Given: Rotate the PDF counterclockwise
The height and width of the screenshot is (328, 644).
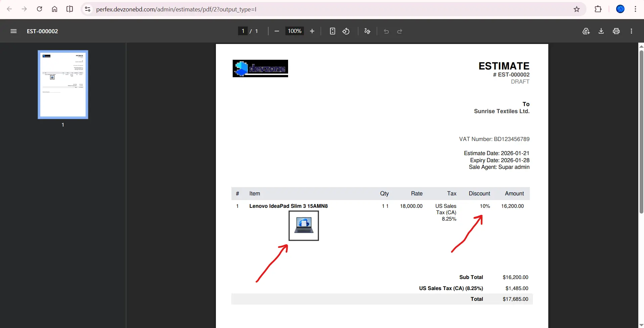Looking at the screenshot, I should (x=346, y=31).
